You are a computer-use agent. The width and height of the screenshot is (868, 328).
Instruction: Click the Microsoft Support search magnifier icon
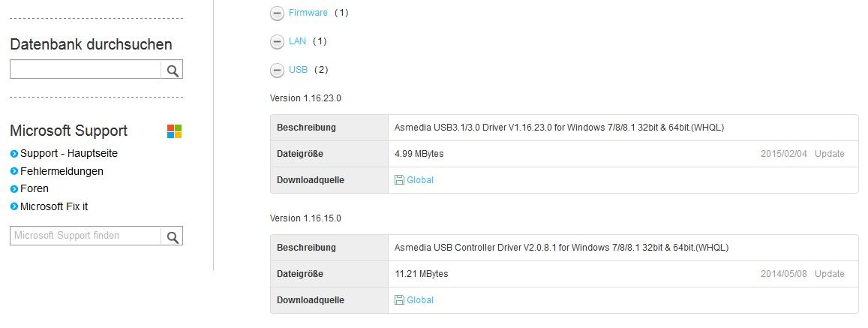pos(173,237)
